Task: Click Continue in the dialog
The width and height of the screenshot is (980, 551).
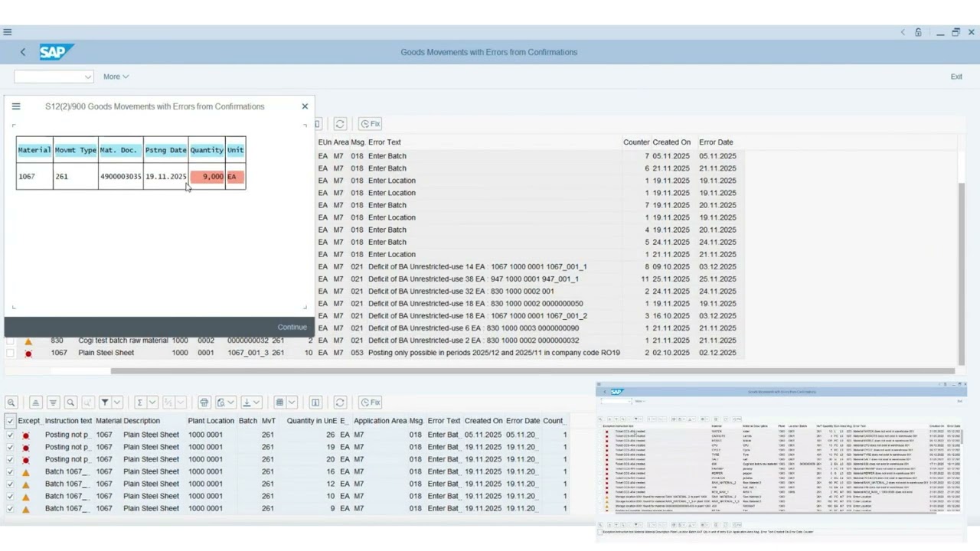Action: (x=292, y=327)
